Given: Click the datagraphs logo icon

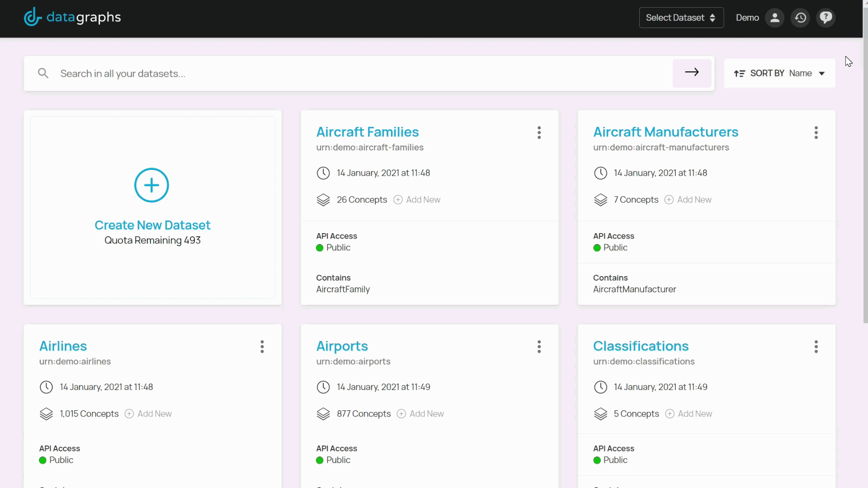Looking at the screenshot, I should click(x=33, y=18).
